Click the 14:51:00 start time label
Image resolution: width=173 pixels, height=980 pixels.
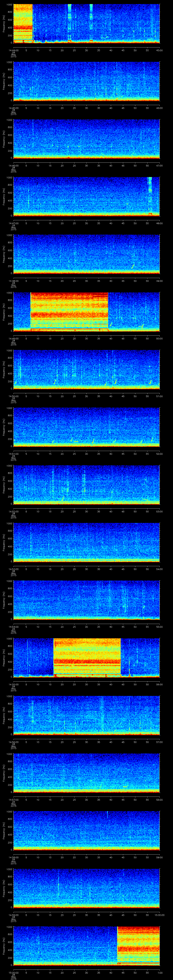(x=13, y=454)
